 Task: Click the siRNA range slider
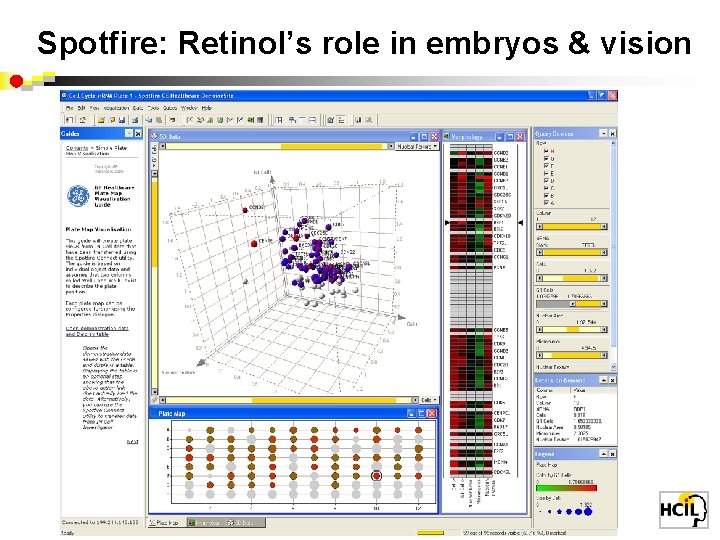(572, 252)
